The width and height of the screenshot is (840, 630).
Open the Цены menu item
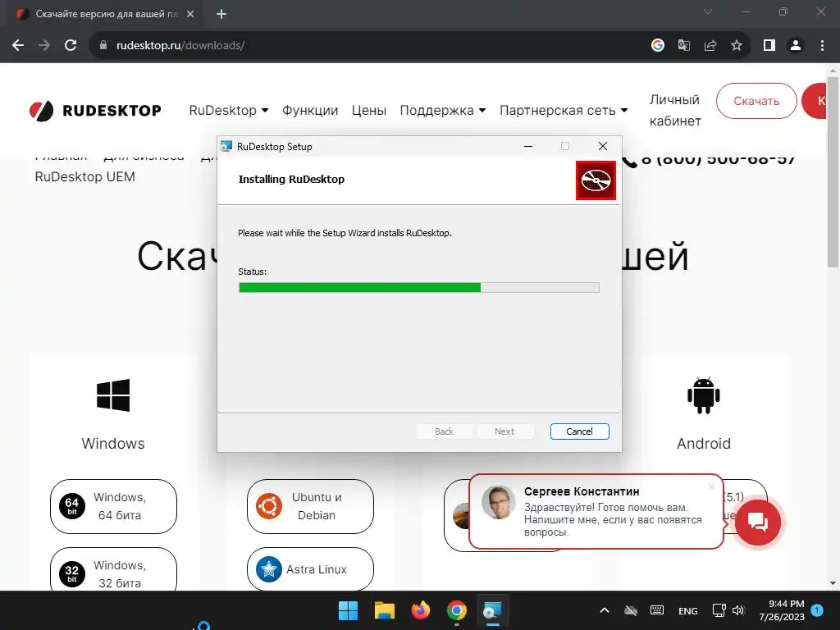[x=369, y=111]
